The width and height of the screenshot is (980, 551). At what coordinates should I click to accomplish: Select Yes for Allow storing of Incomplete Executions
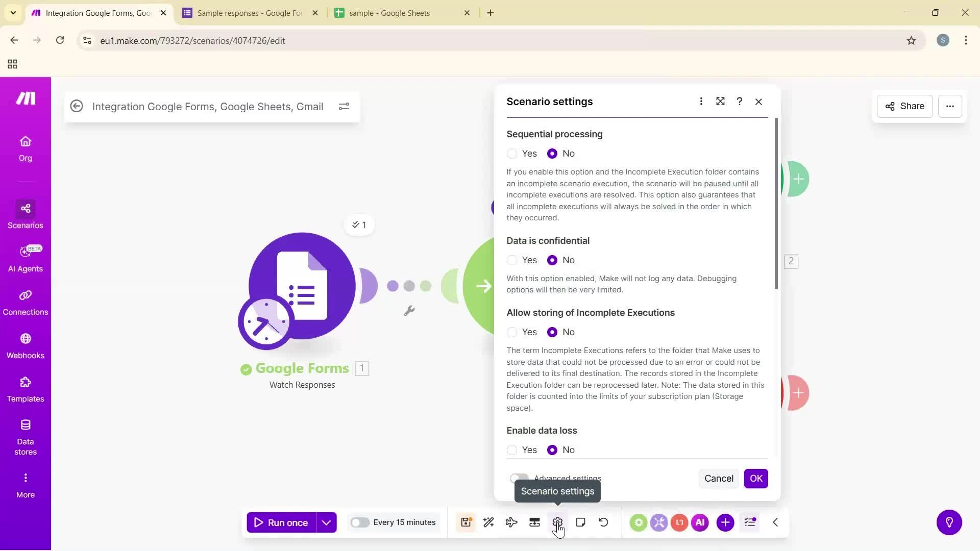[x=512, y=332]
